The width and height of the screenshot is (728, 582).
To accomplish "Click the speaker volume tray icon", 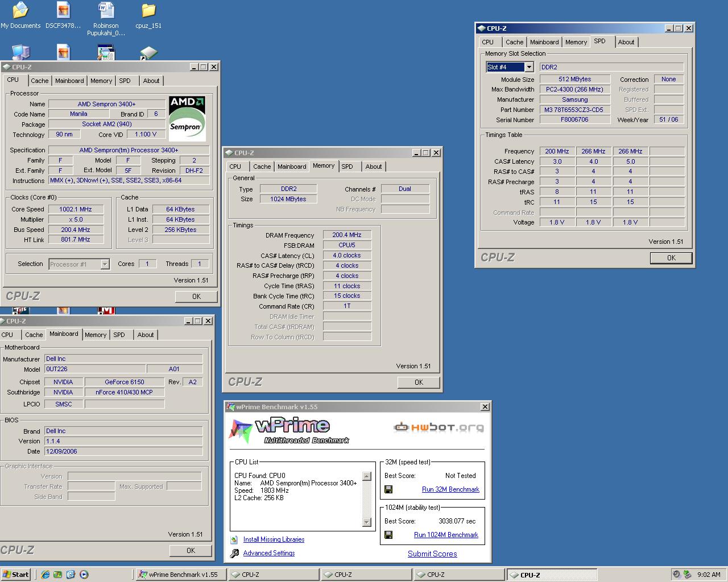I will (x=676, y=575).
